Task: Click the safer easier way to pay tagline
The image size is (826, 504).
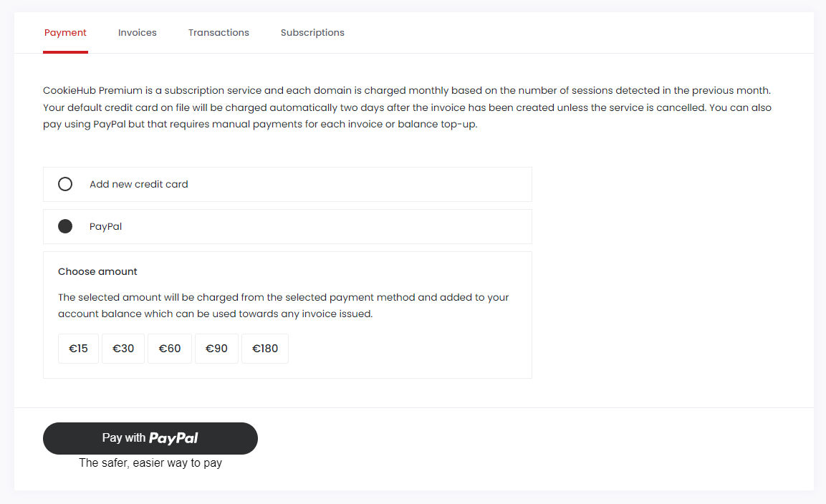Action: (x=150, y=462)
